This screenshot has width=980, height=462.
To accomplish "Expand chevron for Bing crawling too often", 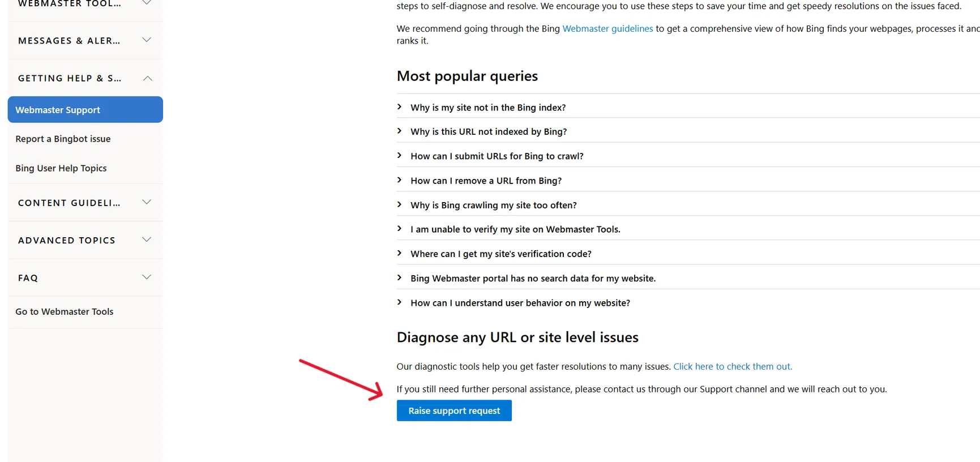I will [x=399, y=204].
